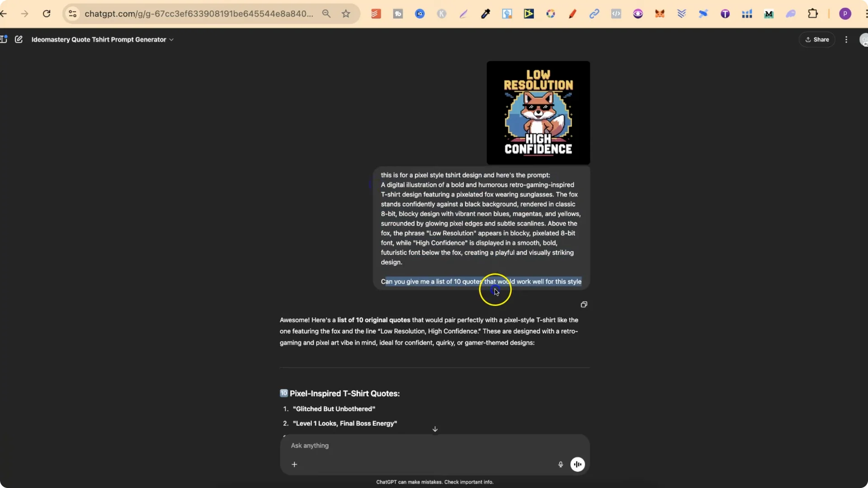The height and width of the screenshot is (488, 868).
Task: Click the site information icon in address bar
Action: pos(72,14)
